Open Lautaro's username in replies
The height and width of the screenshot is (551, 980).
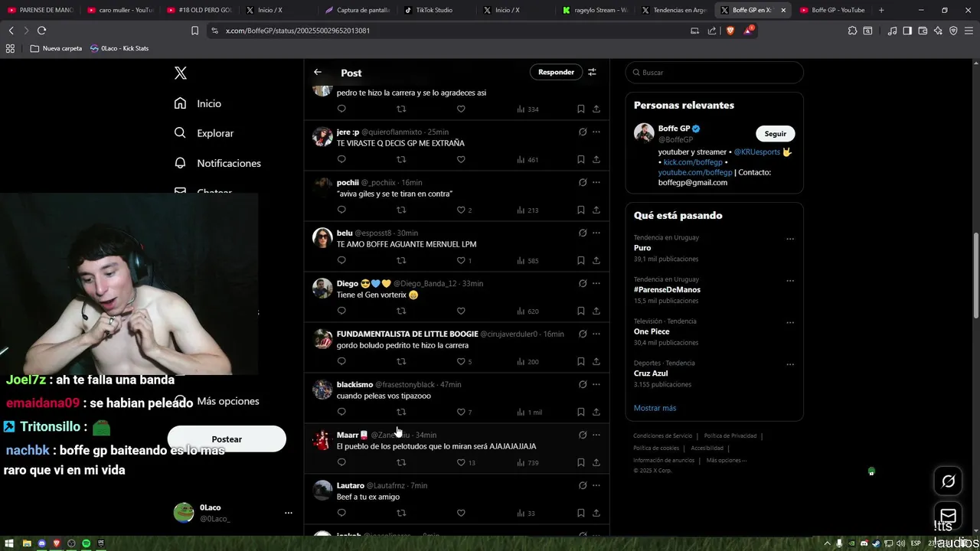coord(351,485)
